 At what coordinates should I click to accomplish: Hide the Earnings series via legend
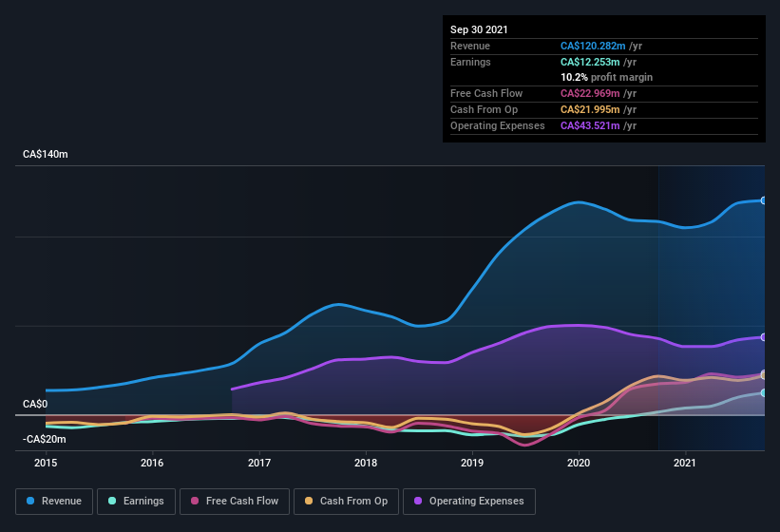137,501
